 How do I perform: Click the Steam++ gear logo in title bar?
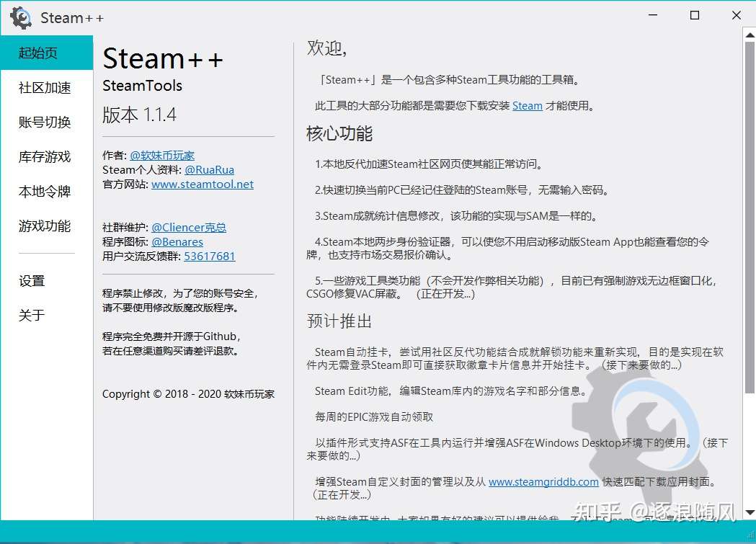21,18
